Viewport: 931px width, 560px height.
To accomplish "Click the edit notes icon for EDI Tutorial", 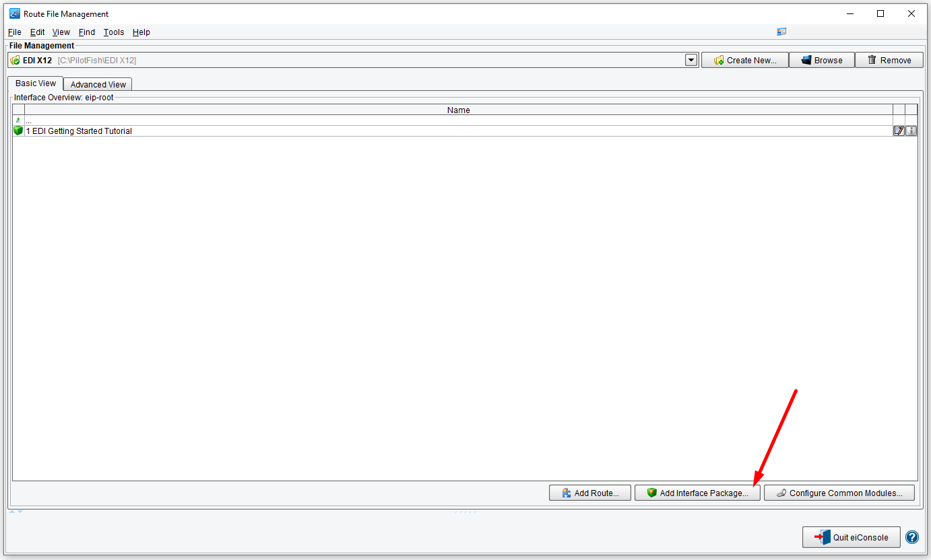I will [x=899, y=131].
